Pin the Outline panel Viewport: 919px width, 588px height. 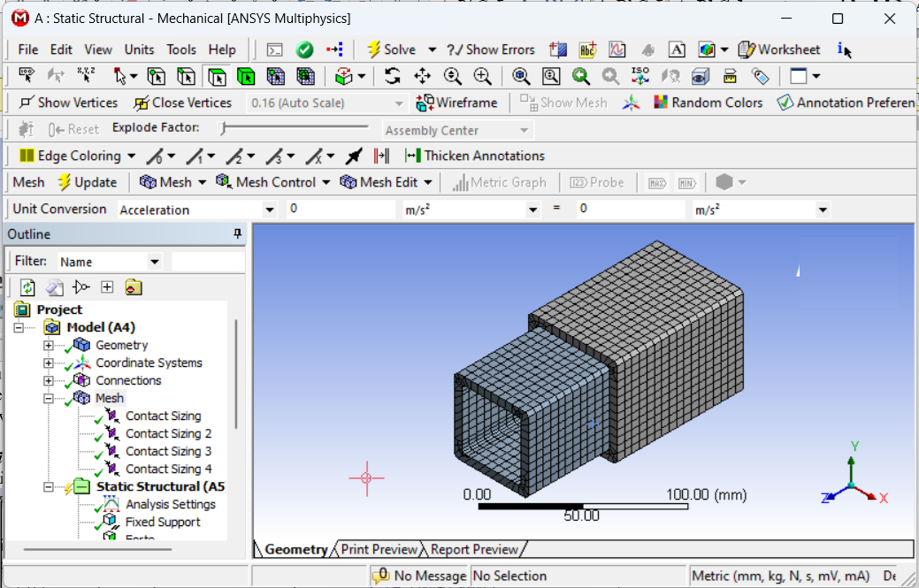(237, 233)
